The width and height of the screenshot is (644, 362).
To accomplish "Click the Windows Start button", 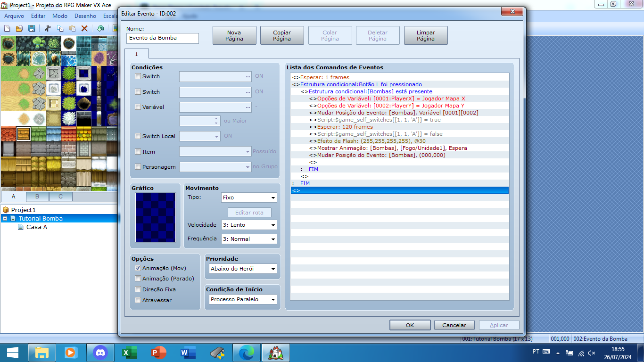I will pos(13,352).
